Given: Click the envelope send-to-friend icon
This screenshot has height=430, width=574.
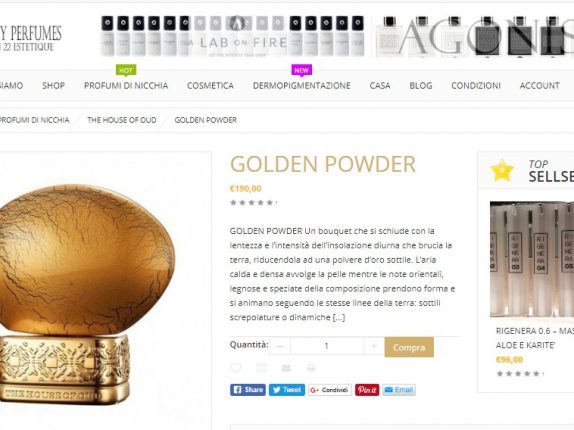Looking at the screenshot, I should click(x=286, y=368).
